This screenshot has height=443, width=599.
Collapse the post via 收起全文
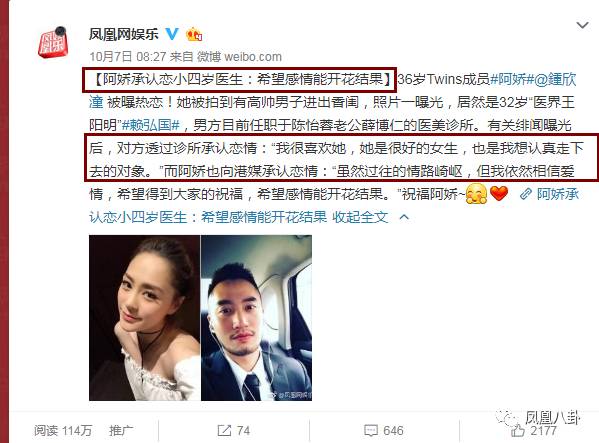coord(360,217)
